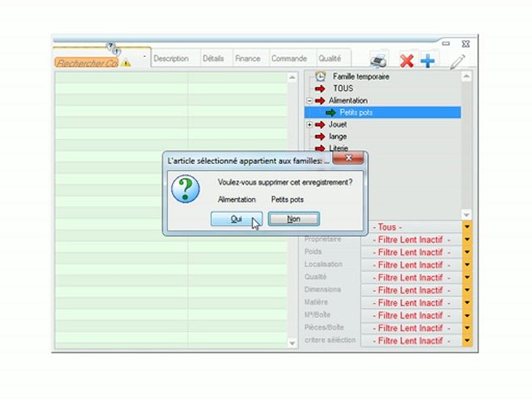Click the small dropdown arrow next to search tab
The image size is (532, 399).
[145, 57]
